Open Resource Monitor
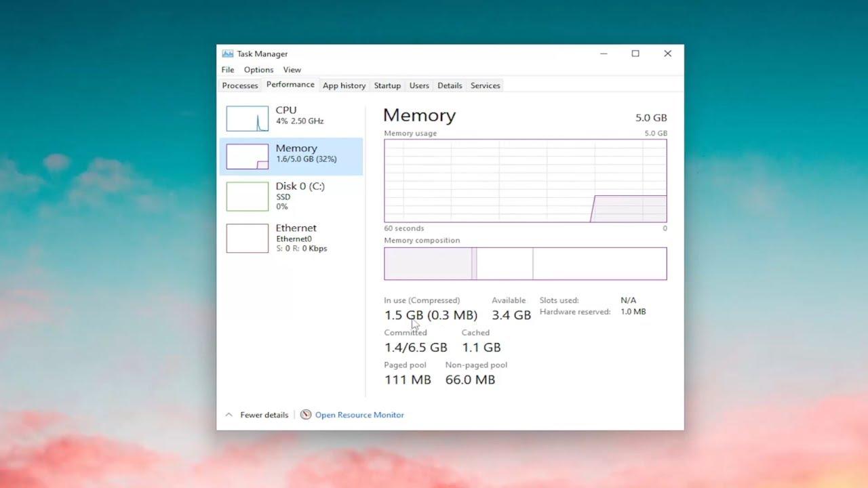 [359, 415]
